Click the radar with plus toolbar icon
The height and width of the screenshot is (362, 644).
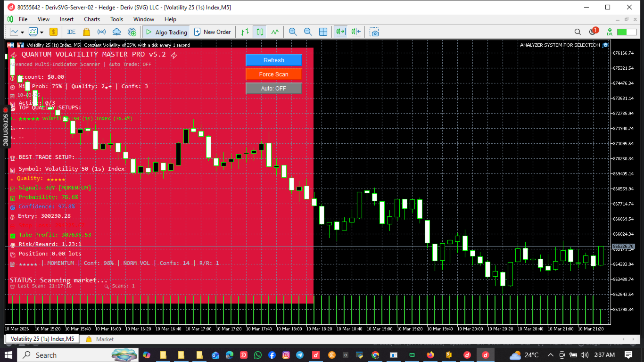click(x=132, y=32)
